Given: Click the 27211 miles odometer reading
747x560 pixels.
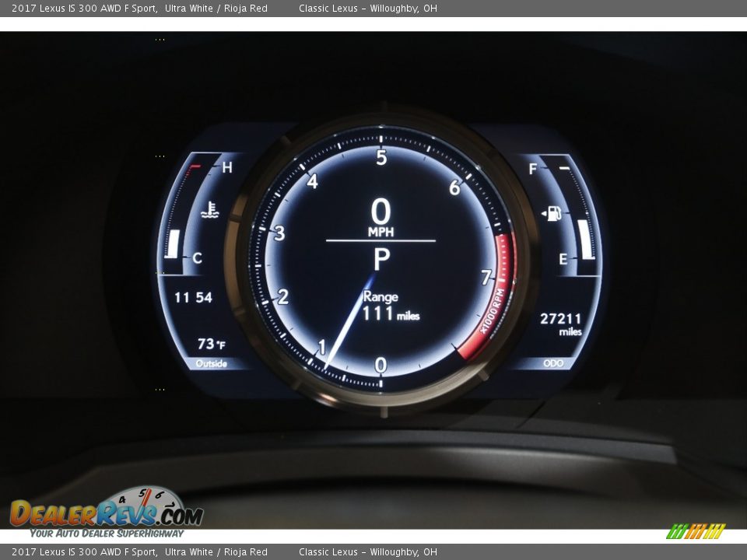Looking at the screenshot, I should point(561,324).
